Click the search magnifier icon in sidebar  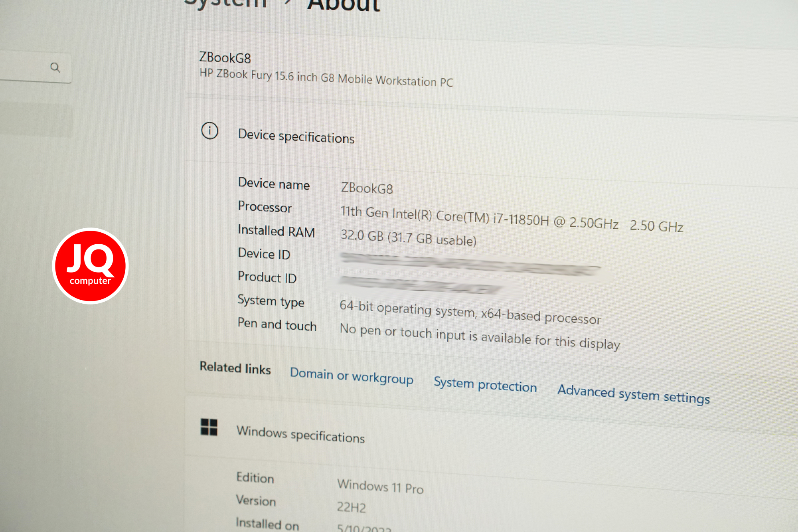pyautogui.click(x=55, y=67)
